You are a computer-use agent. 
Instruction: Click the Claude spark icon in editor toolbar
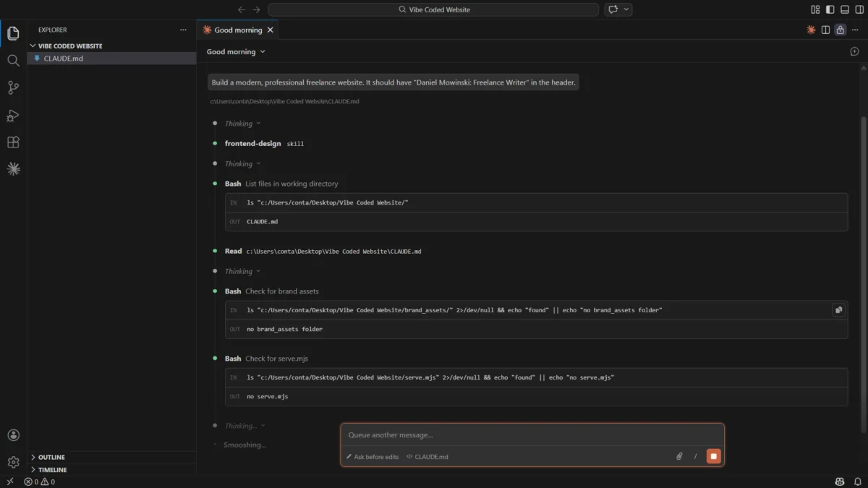click(811, 30)
